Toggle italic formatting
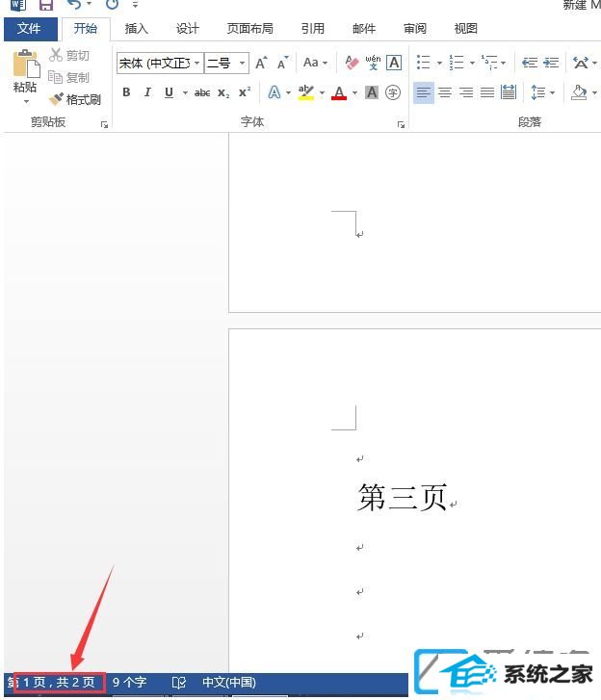The width and height of the screenshot is (601, 700). tap(147, 92)
